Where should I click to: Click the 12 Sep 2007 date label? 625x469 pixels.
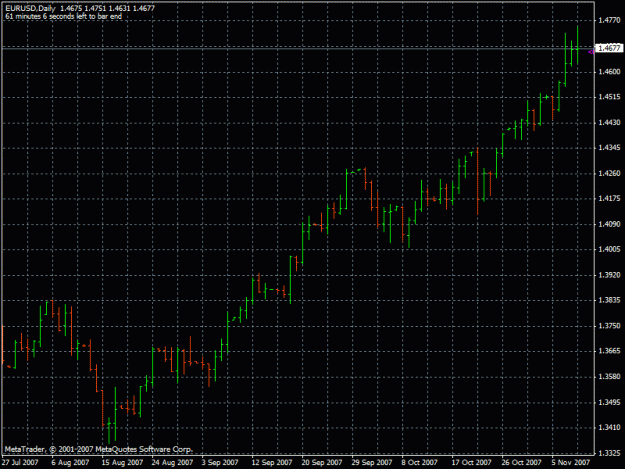click(272, 462)
